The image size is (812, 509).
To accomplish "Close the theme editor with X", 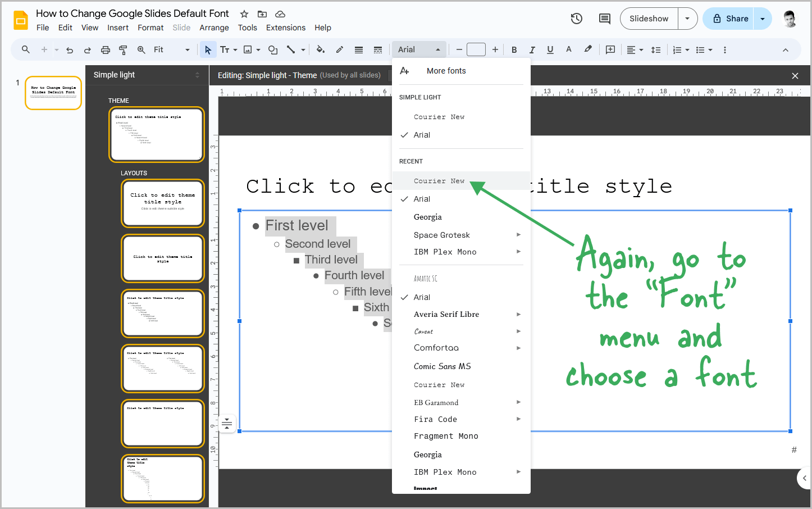I will coord(795,76).
